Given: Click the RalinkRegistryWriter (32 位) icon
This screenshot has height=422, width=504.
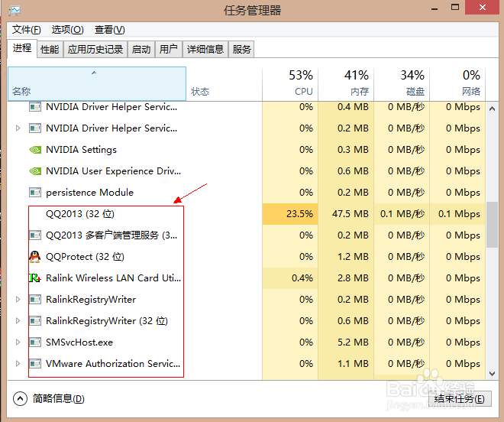Looking at the screenshot, I should (x=35, y=321).
